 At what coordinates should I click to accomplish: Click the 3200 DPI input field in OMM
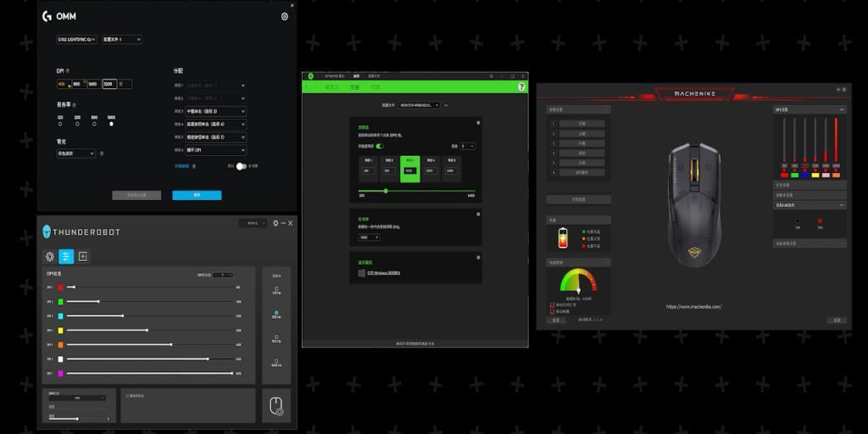pyautogui.click(x=108, y=84)
